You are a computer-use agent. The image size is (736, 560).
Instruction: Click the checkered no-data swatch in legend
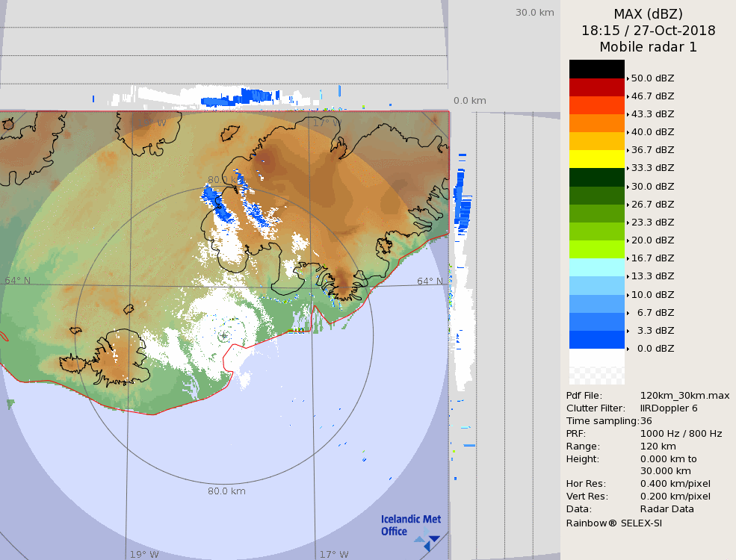click(x=596, y=367)
